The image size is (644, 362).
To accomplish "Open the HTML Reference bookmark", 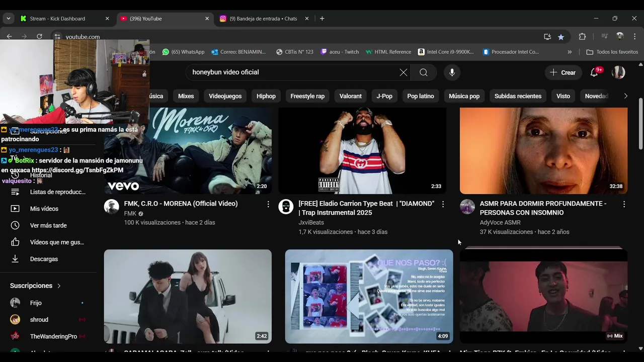I will 388,52.
